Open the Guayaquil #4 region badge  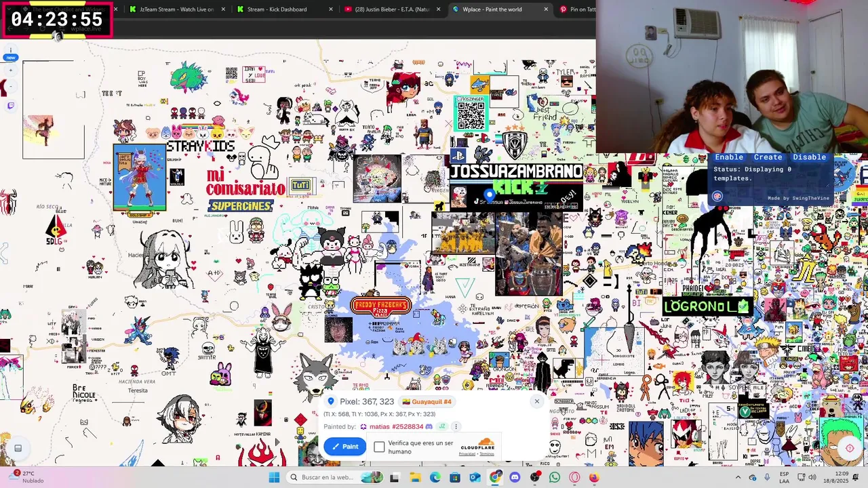pos(427,401)
